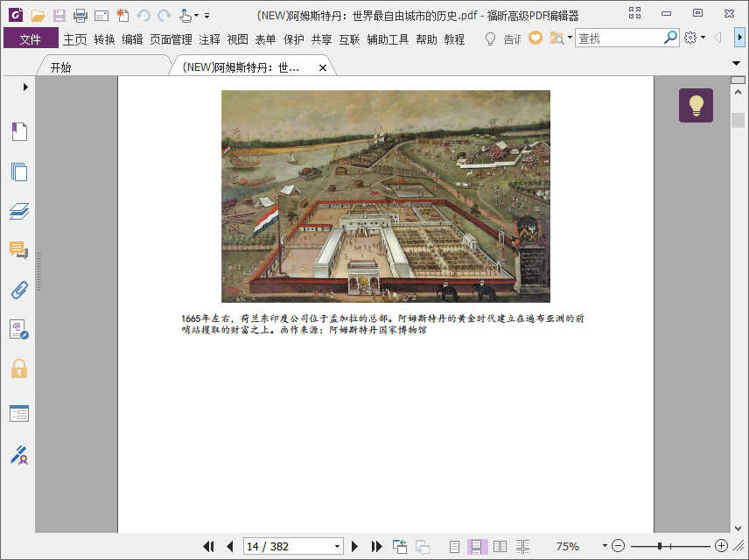
Task: Click into the 查找 search field
Action: point(619,38)
